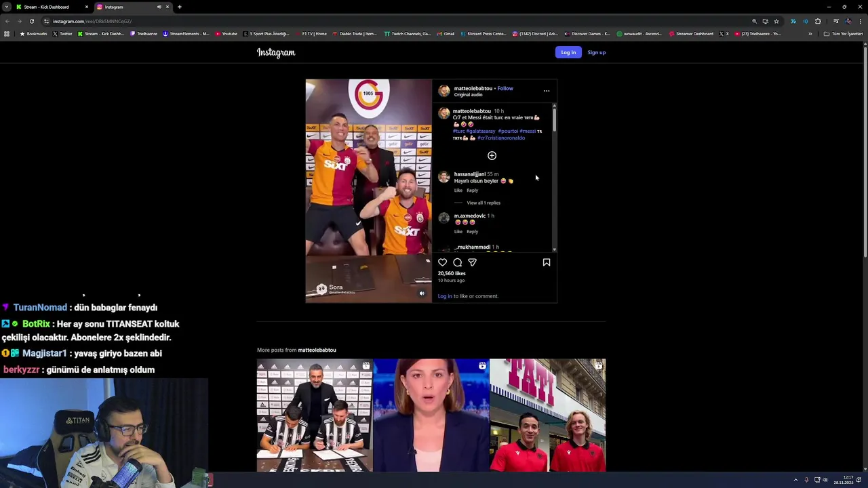Expand the tab search dropdown arrow
This screenshot has width=868, height=488.
point(6,7)
